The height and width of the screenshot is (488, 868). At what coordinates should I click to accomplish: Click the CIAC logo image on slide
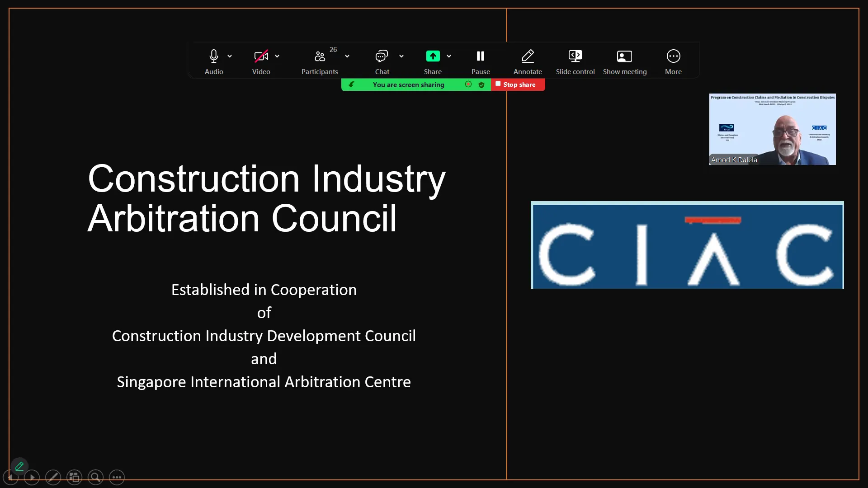pyautogui.click(x=687, y=245)
